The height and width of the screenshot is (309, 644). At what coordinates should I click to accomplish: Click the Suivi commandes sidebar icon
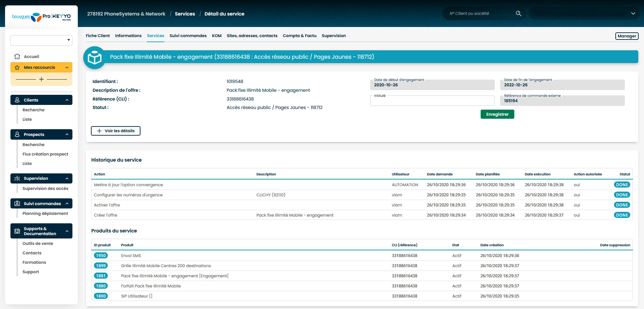tap(17, 204)
